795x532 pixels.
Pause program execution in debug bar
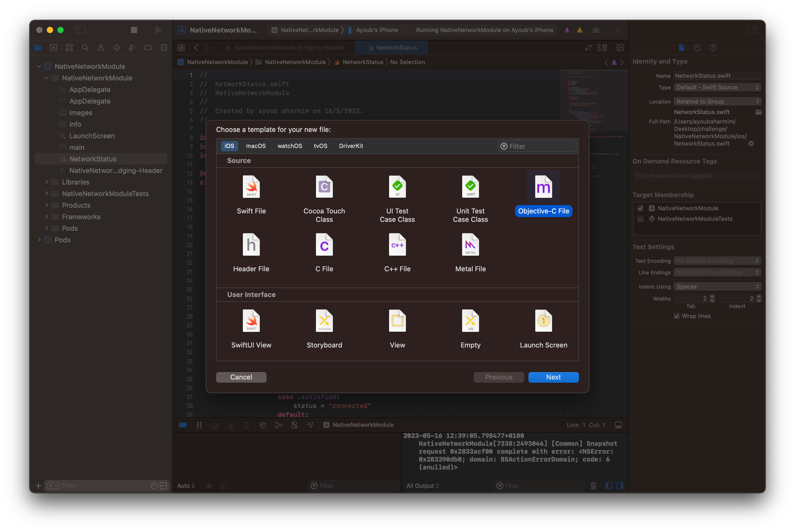click(199, 425)
